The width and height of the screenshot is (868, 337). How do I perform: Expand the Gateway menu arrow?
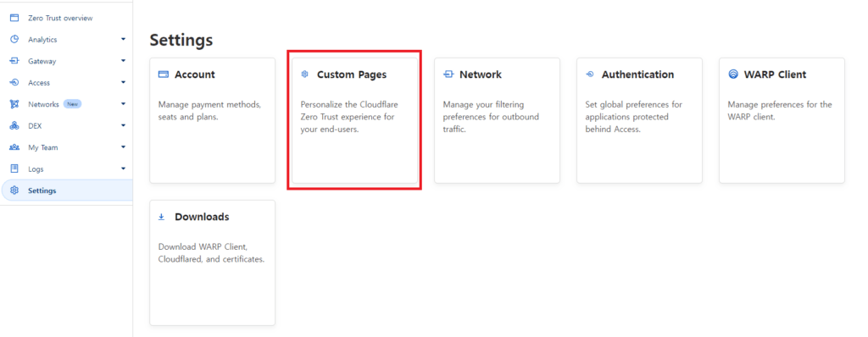pyautogui.click(x=123, y=61)
